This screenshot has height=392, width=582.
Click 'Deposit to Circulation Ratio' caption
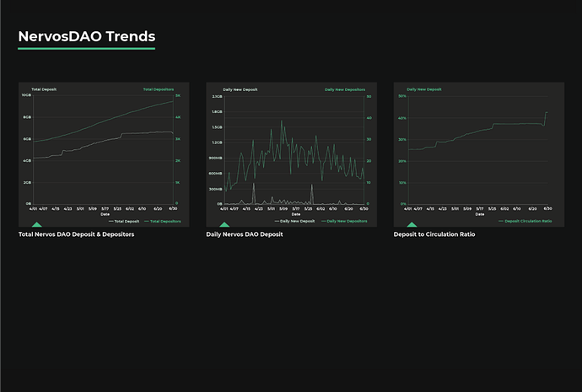434,234
